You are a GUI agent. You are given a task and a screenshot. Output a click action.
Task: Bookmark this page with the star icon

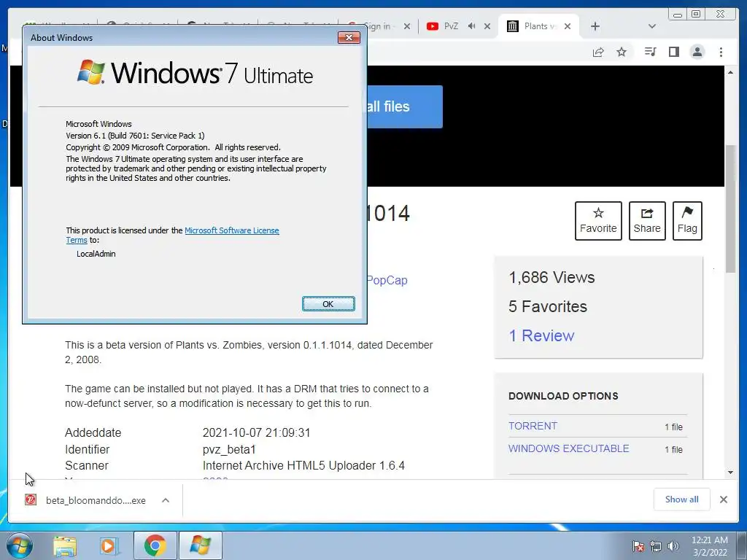click(622, 52)
